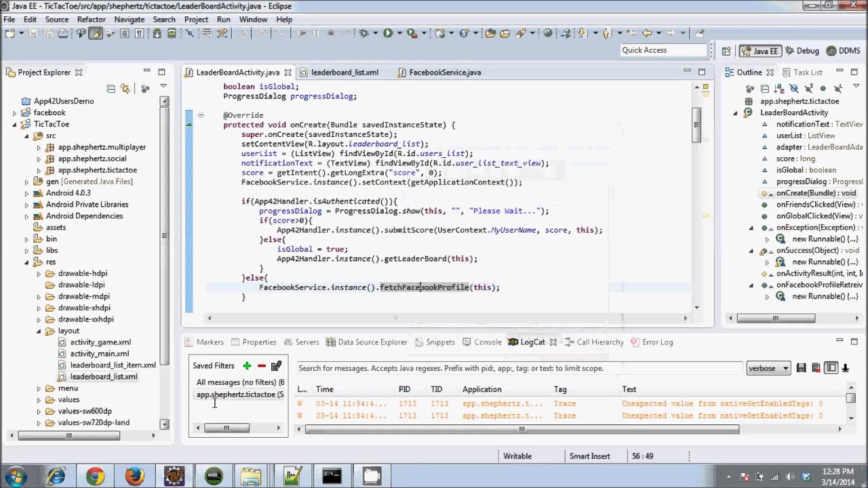Toggle Show Whitespace Characters in toolbar
Image resolution: width=868 pixels, height=488 pixels.
[139, 33]
